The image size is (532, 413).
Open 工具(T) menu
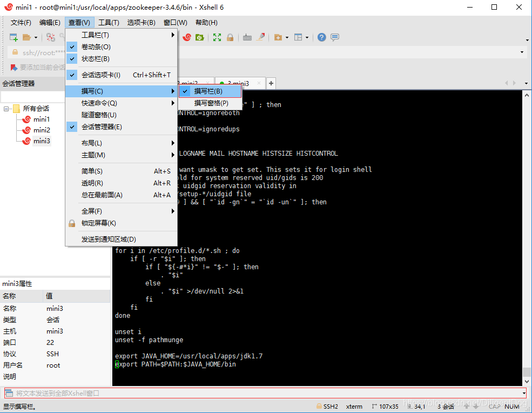[x=109, y=22]
